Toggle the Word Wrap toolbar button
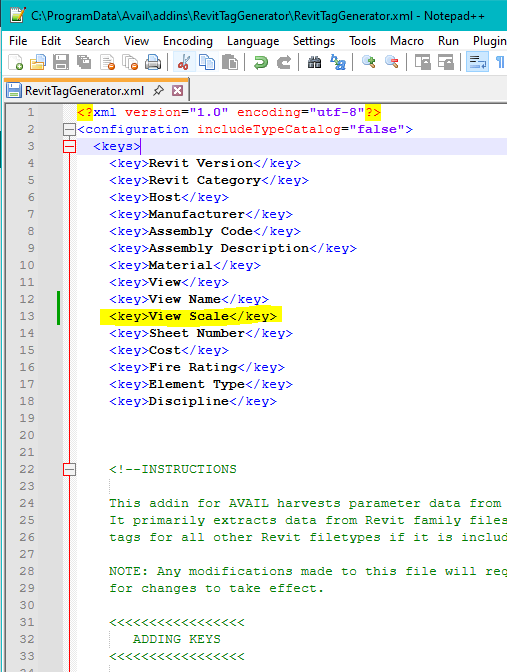Viewport: 507px width, 672px height. click(x=477, y=63)
